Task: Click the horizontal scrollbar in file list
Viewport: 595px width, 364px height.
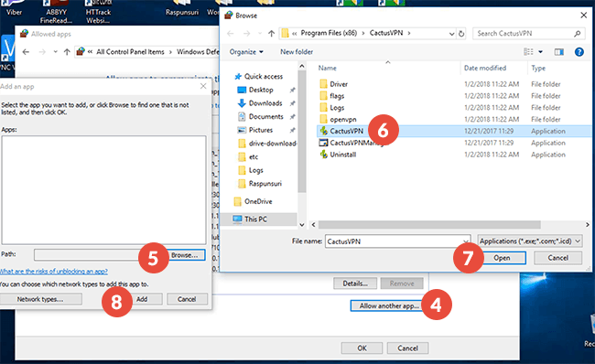Action: [x=429, y=225]
